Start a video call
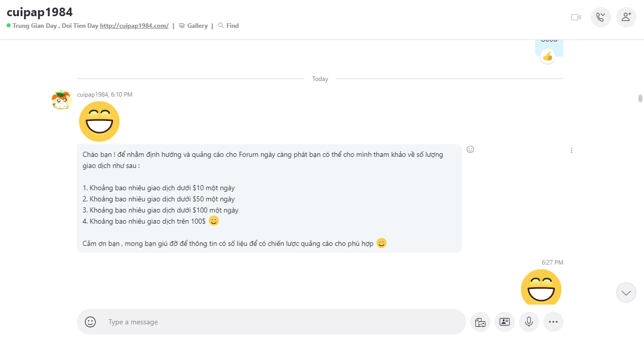The image size is (644, 339). point(576,17)
